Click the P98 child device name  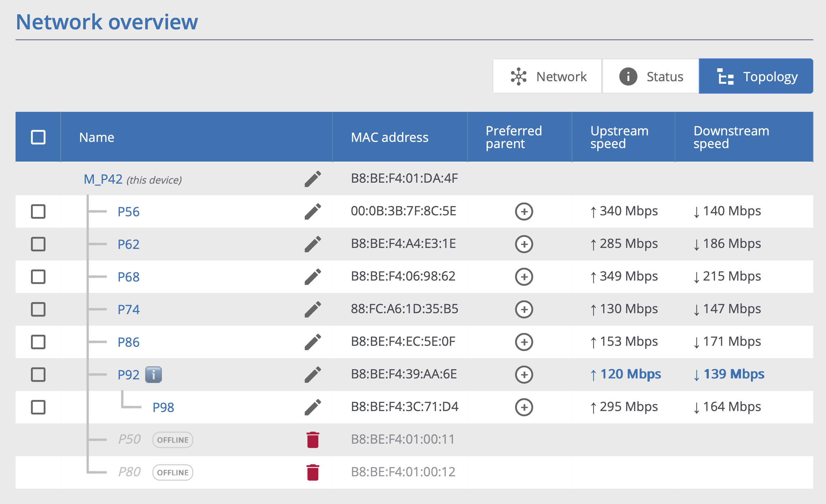click(163, 407)
